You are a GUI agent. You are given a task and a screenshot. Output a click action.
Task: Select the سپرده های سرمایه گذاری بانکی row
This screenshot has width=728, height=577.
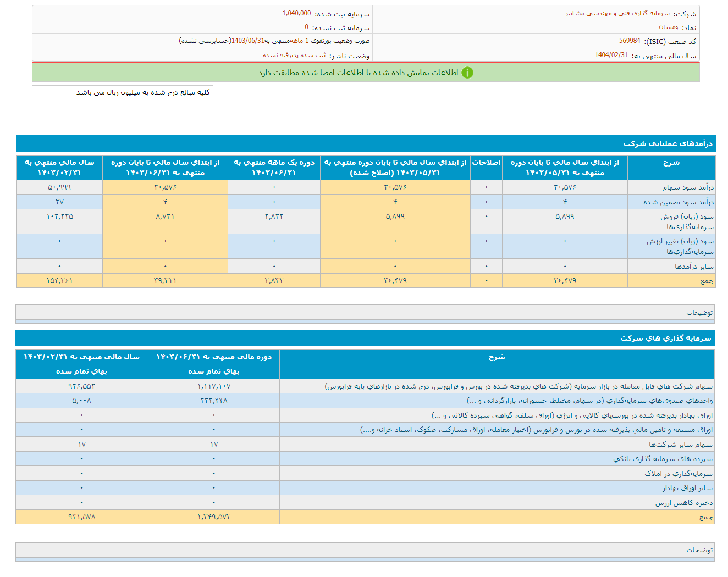(x=663, y=458)
